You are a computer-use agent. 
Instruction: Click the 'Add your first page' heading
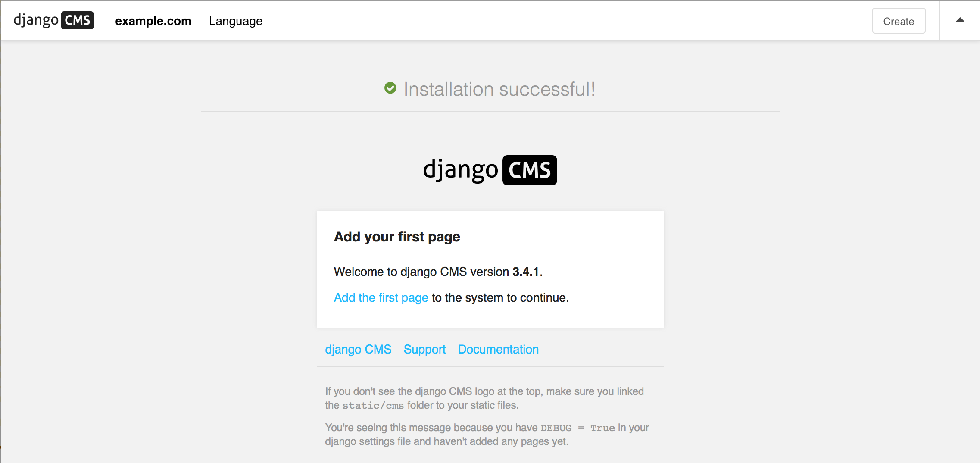tap(397, 237)
